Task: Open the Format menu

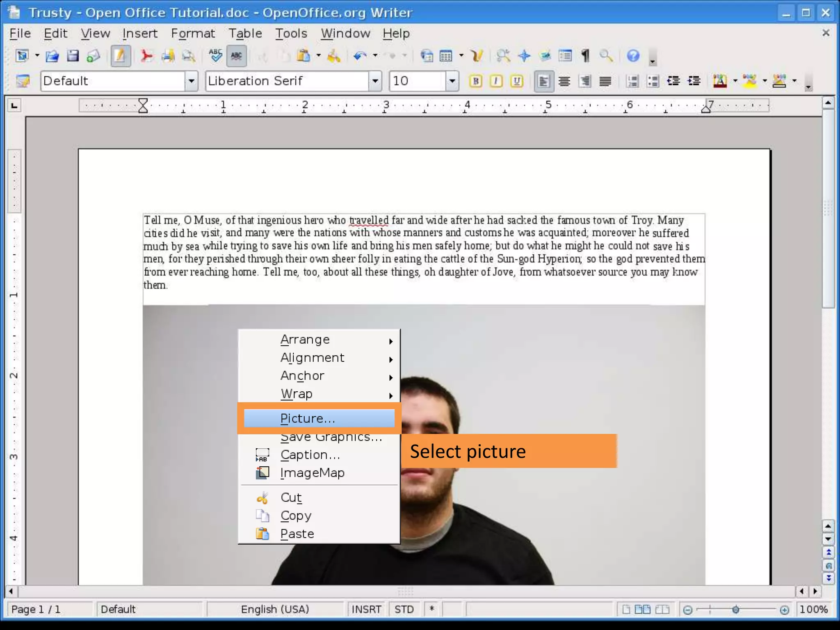Action: click(x=193, y=34)
